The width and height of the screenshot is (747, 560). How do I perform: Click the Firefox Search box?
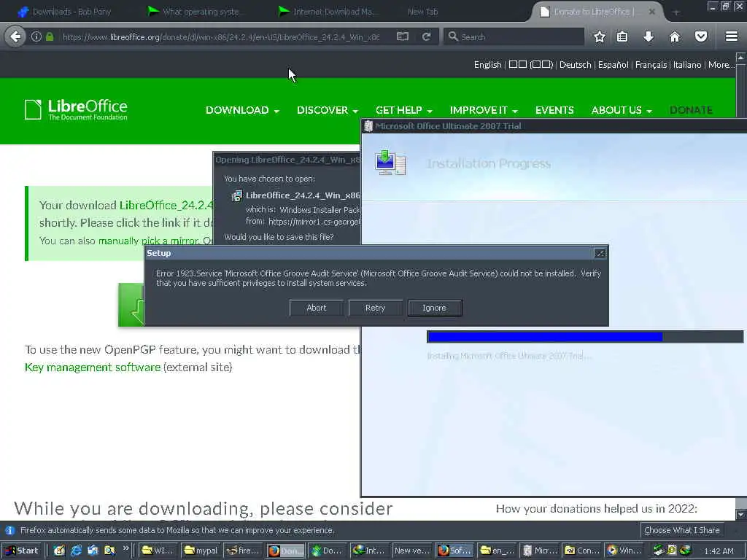514,36
